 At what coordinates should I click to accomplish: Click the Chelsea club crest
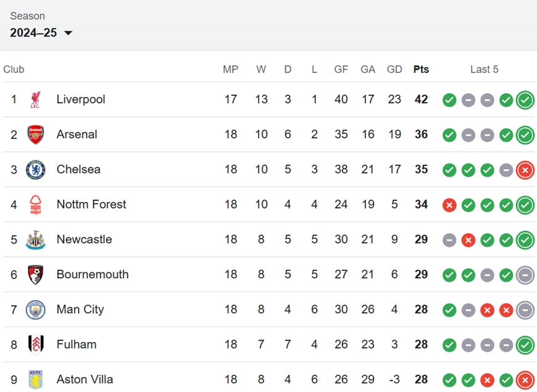point(36,169)
